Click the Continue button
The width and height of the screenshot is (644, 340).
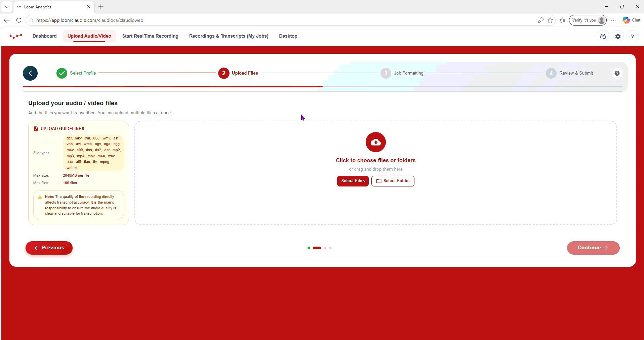[593, 248]
